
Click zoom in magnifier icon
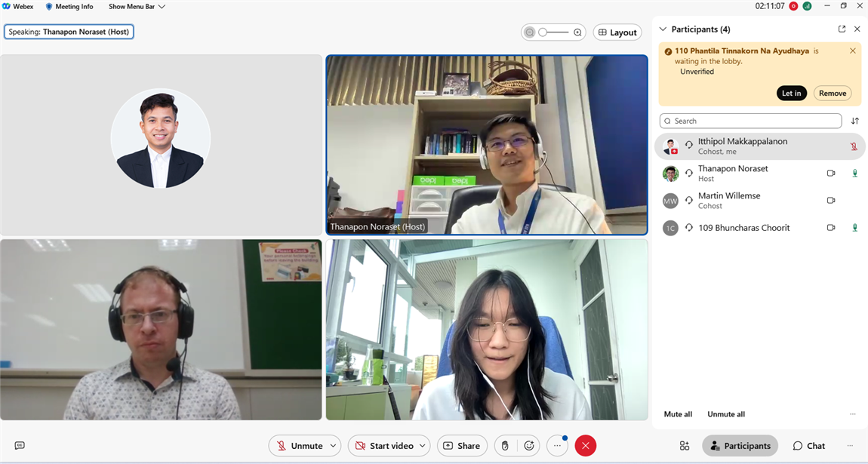577,32
